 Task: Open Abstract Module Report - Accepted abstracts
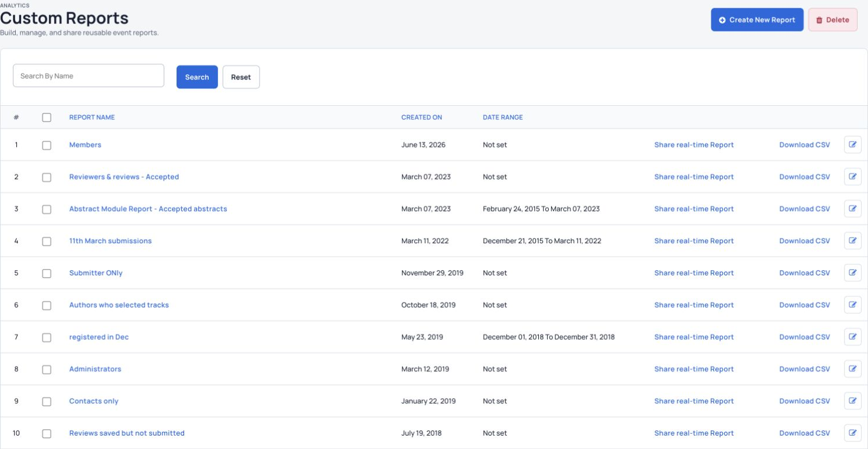coord(148,209)
